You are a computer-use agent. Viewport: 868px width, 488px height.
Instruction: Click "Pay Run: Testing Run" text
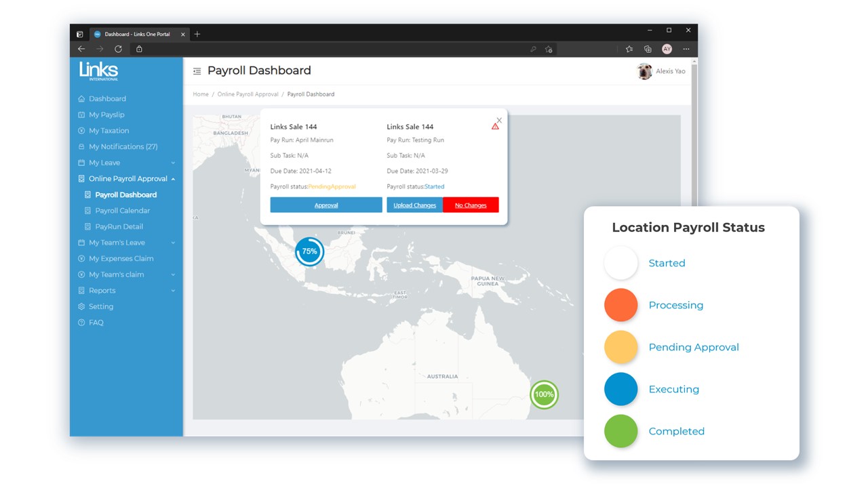coord(416,140)
